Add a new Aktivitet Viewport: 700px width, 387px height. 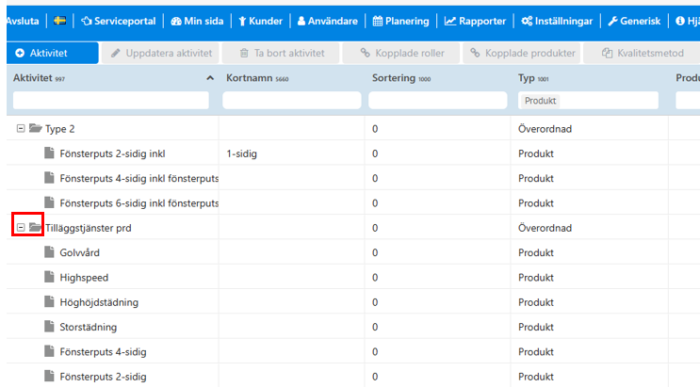pos(53,53)
